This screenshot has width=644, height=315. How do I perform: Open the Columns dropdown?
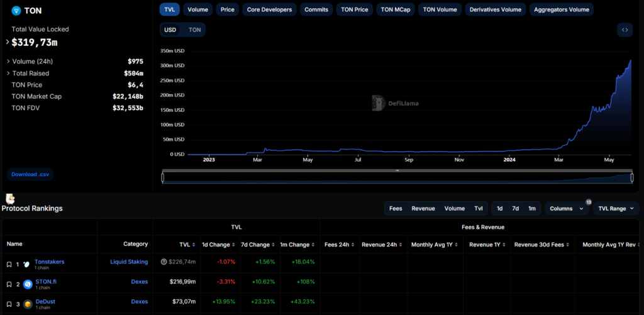[x=567, y=208]
